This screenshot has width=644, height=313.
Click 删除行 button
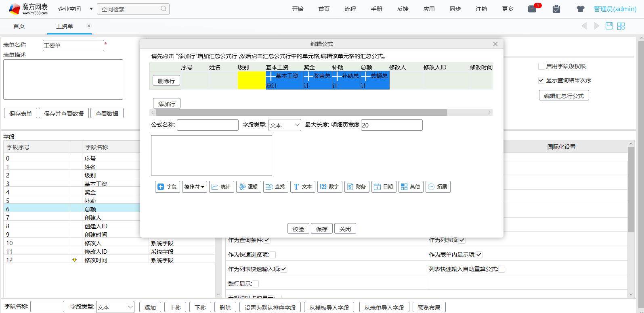coord(166,81)
